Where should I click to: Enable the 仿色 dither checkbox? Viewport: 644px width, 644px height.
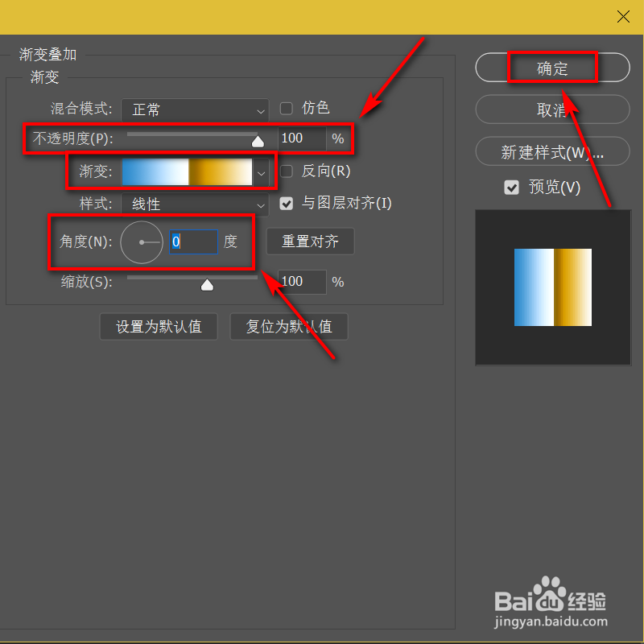(x=287, y=109)
